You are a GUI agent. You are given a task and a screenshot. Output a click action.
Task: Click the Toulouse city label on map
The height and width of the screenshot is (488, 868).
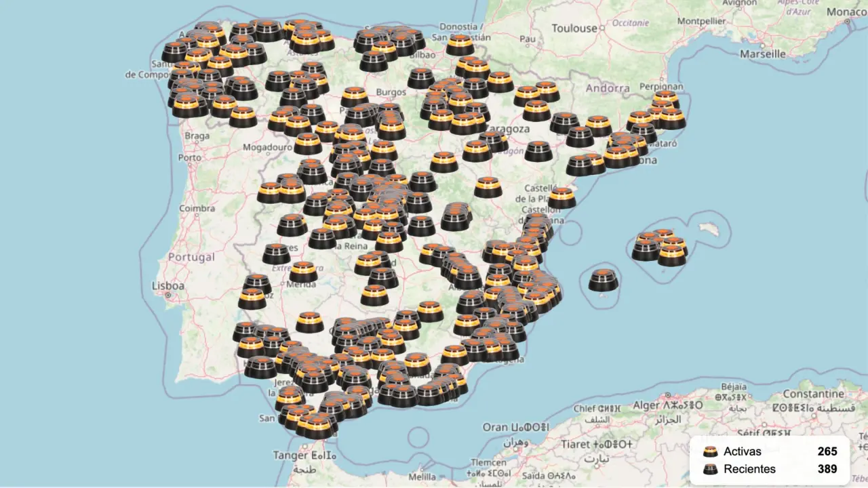click(x=574, y=28)
